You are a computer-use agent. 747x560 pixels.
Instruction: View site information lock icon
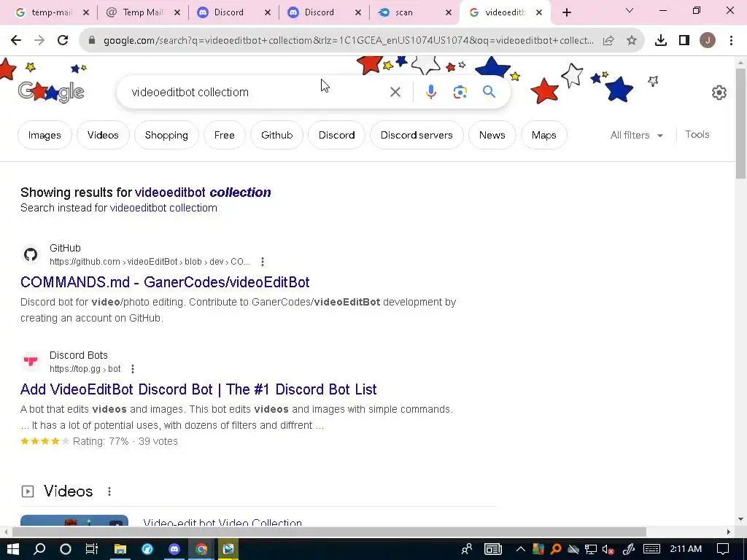pyautogui.click(x=92, y=41)
